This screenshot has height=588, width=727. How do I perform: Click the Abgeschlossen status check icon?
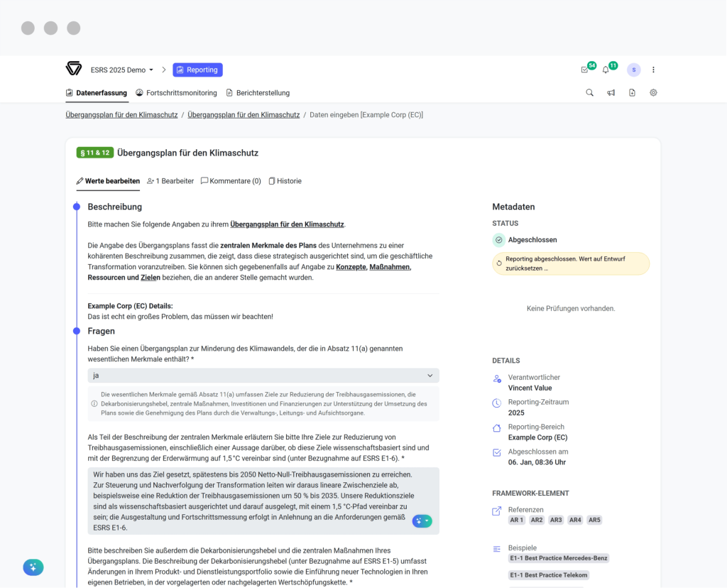point(499,240)
